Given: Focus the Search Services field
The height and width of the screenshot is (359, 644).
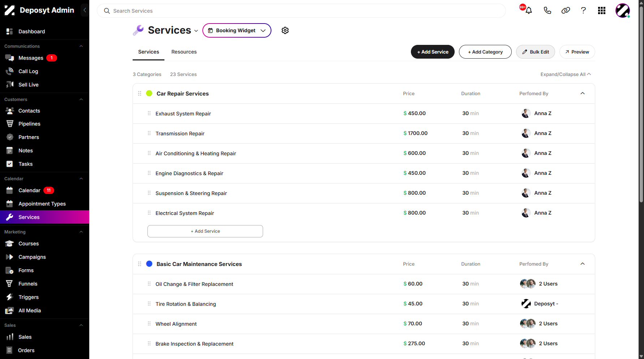Looking at the screenshot, I should tap(301, 11).
